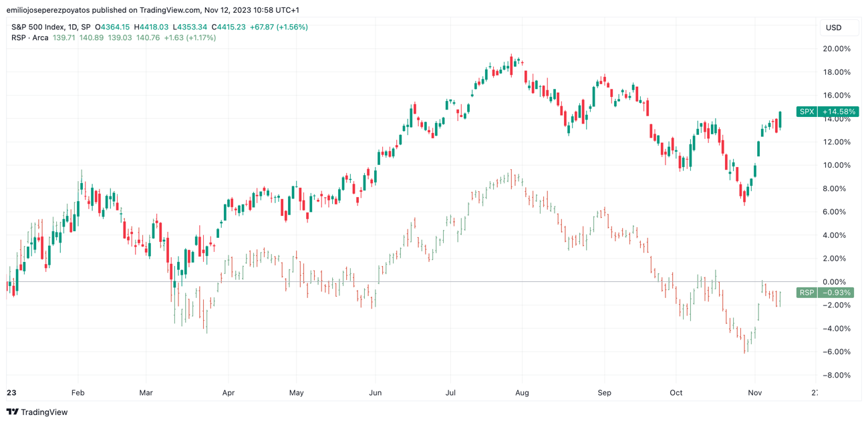This screenshot has width=868, height=423.
Task: Click the −0.93% RSP value tag
Action: click(837, 293)
